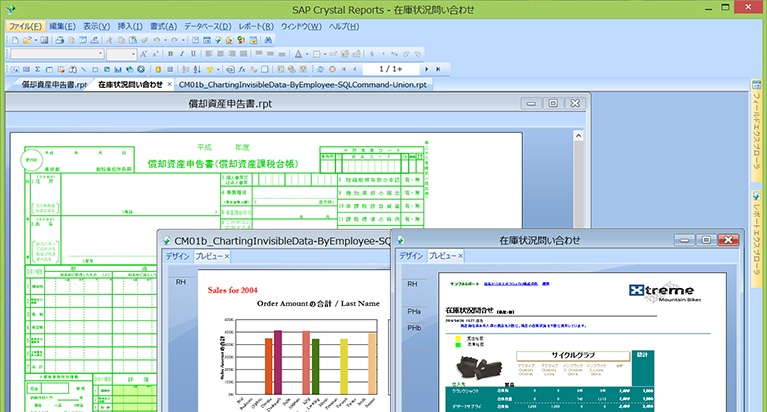Toggle align right
The height and width of the screenshot is (412, 767).
tap(232, 54)
